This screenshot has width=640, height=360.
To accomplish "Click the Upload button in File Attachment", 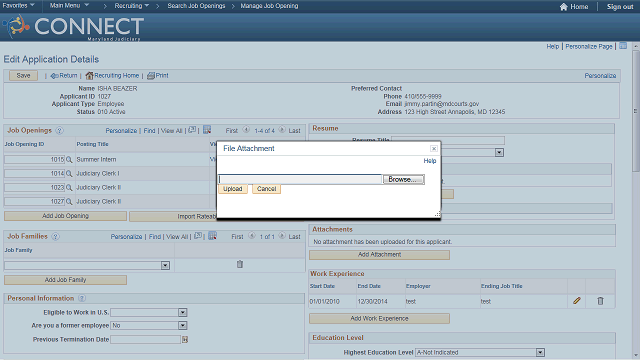I will click(x=233, y=189).
